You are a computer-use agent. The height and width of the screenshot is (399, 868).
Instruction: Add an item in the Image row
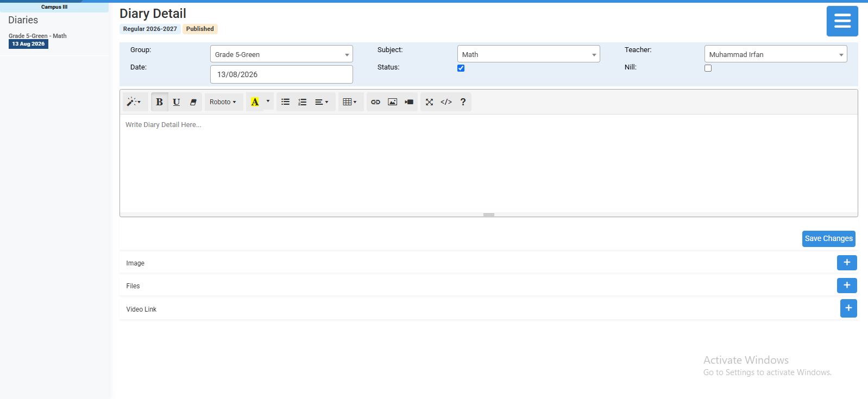click(847, 263)
